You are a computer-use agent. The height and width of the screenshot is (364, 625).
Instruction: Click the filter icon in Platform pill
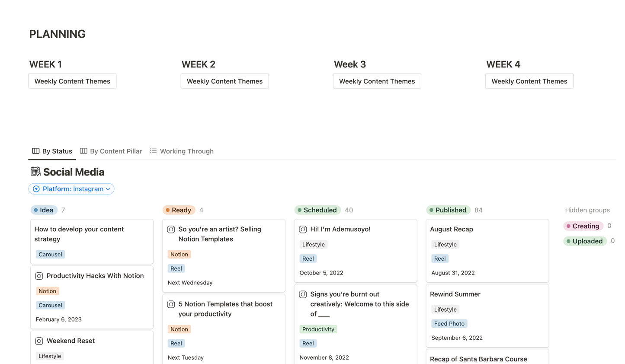[36, 189]
